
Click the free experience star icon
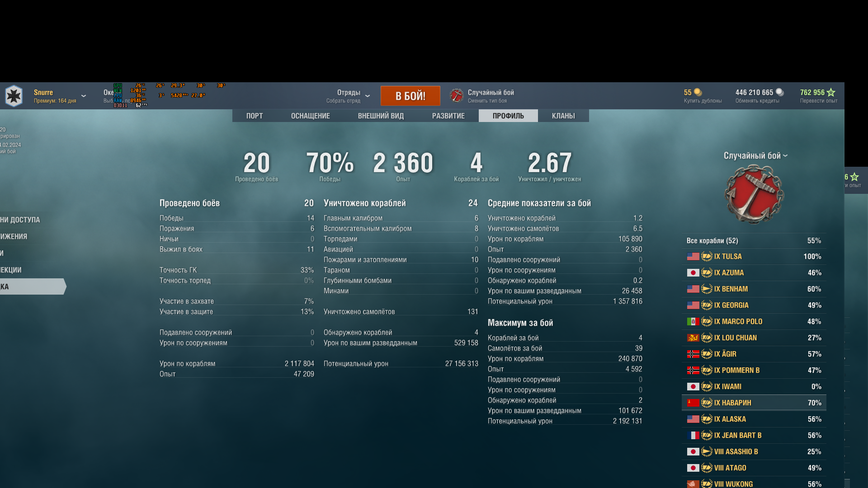(831, 92)
